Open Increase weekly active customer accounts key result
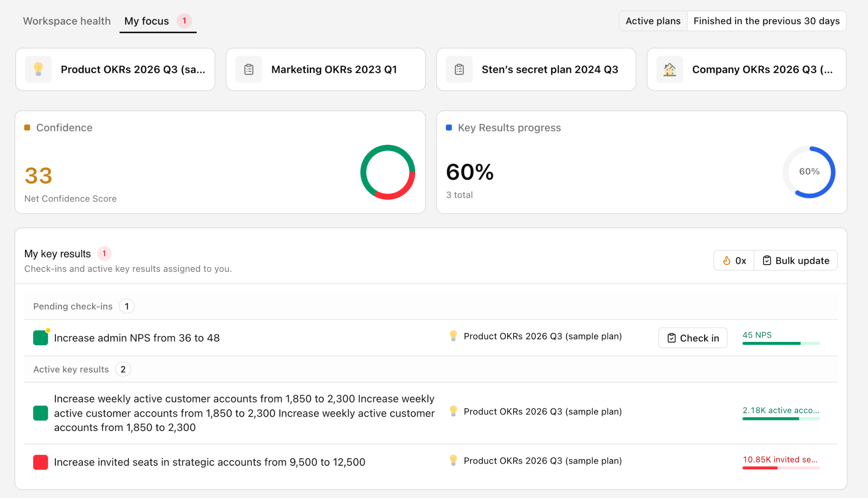The height and width of the screenshot is (498, 868). 244,413
